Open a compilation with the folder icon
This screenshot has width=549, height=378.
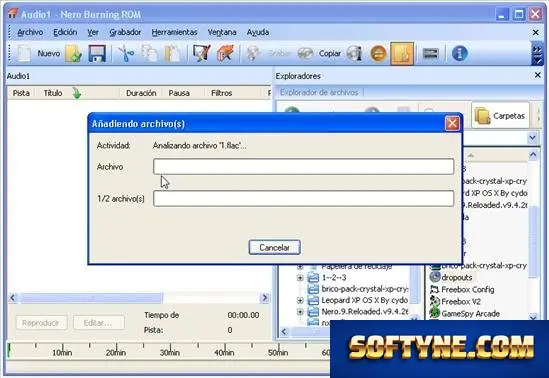[x=73, y=54]
